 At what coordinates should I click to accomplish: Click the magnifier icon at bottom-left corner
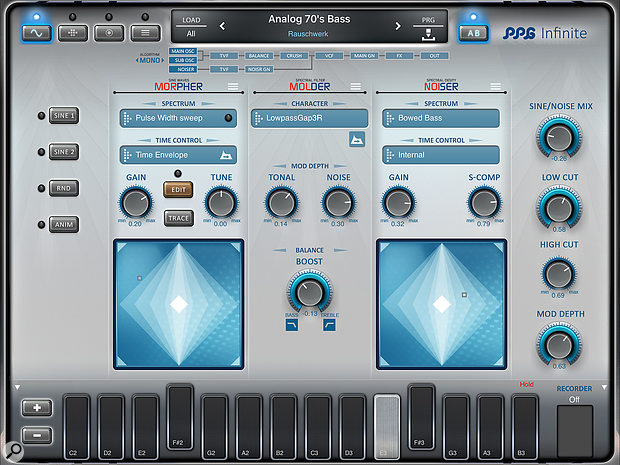coord(14,450)
